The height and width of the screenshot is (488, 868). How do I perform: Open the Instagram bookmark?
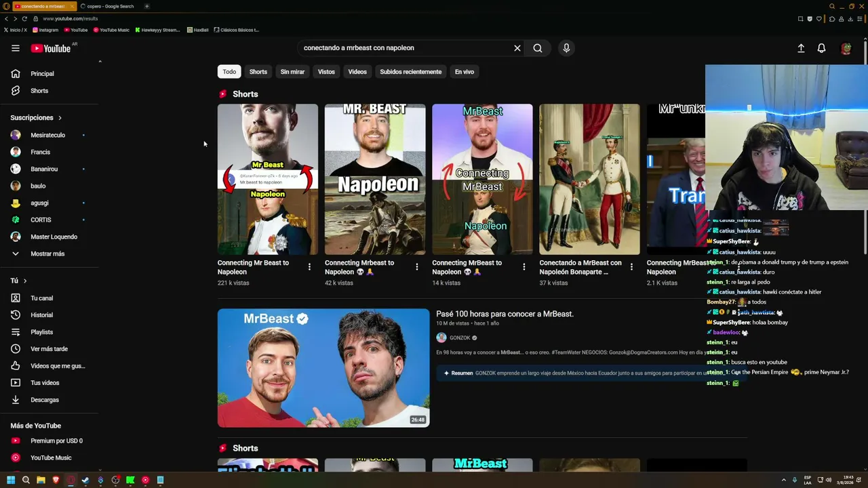tap(45, 30)
